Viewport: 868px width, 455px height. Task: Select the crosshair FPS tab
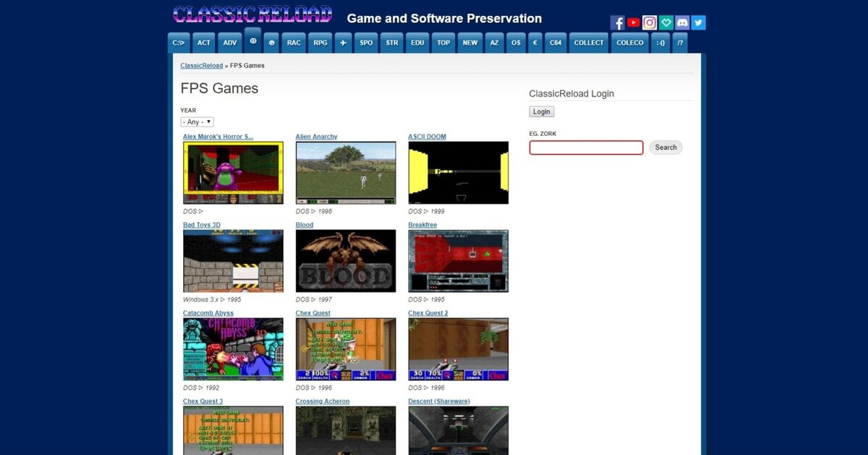(253, 41)
